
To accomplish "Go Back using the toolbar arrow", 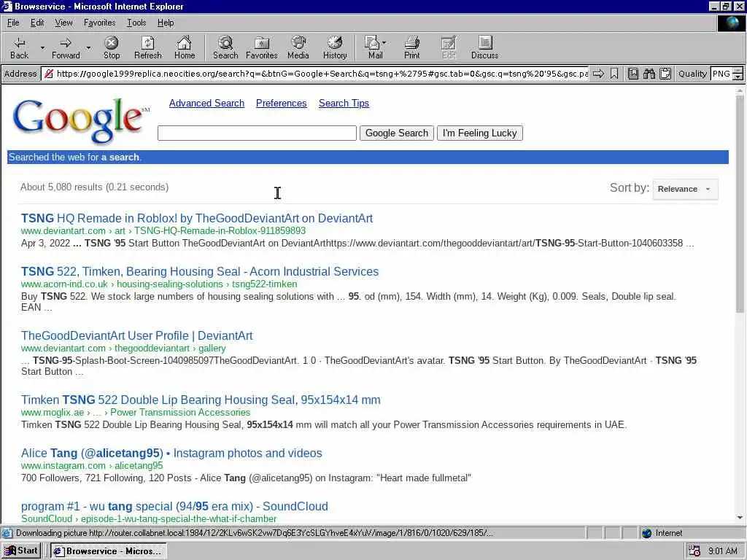I will tap(19, 47).
